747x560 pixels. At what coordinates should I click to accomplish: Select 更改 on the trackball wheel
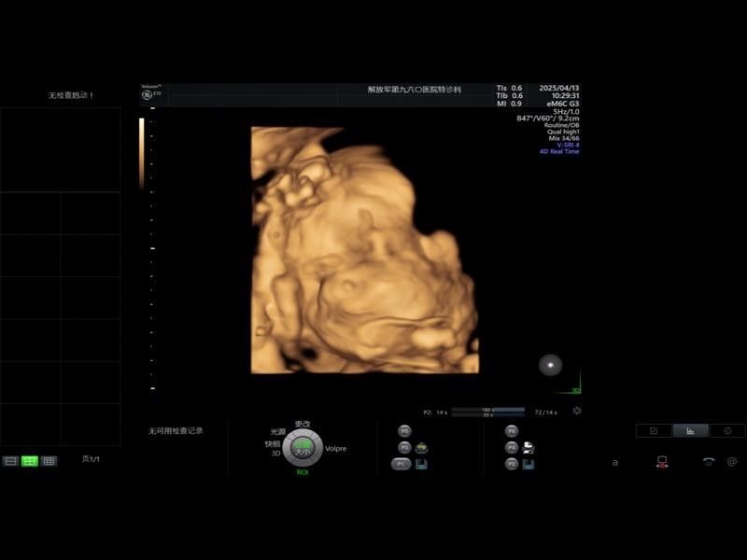(x=303, y=424)
